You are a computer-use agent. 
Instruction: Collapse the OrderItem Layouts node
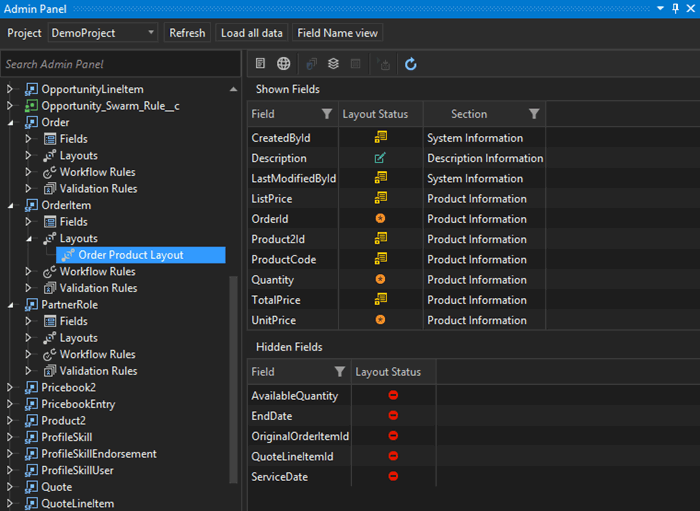pos(29,239)
